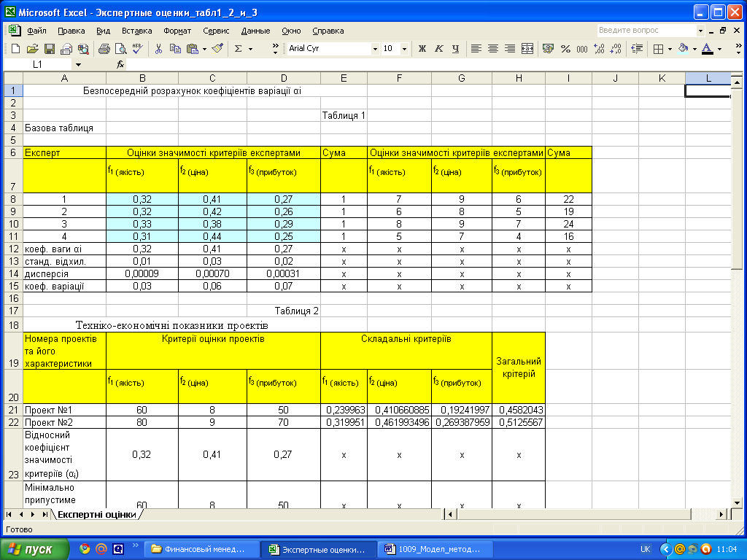747x560 pixels.
Task: Click cell with value 0,4582043
Action: 519,410
